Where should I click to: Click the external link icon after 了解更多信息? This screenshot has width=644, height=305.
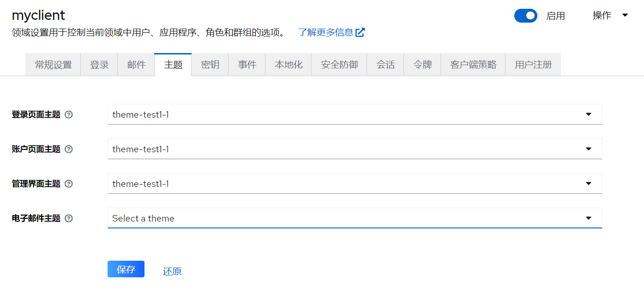[x=360, y=32]
